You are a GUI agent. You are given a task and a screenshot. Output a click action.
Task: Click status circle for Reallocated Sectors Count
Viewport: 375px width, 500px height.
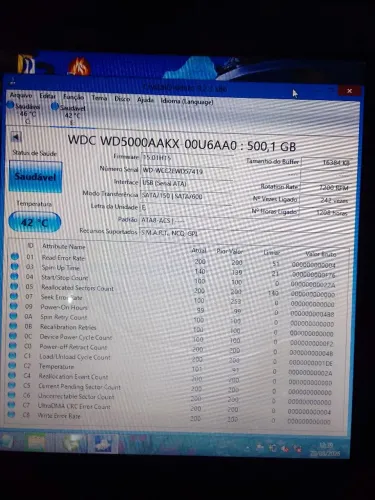pos(14,286)
